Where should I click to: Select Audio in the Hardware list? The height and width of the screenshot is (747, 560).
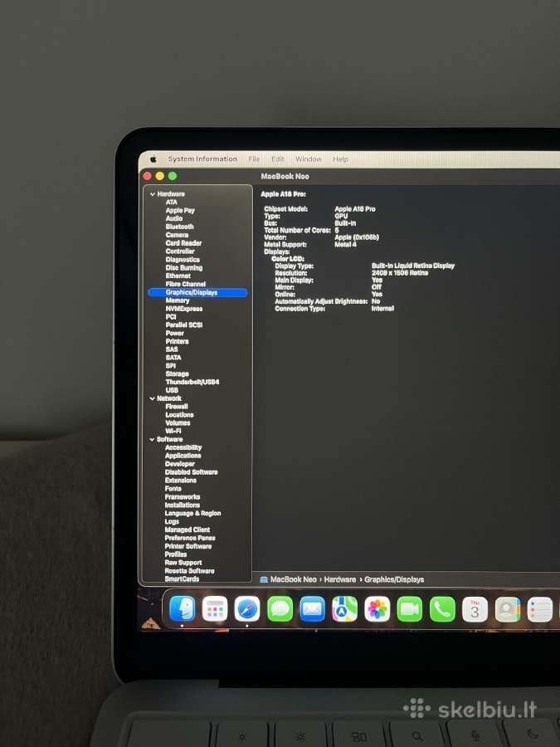174,218
